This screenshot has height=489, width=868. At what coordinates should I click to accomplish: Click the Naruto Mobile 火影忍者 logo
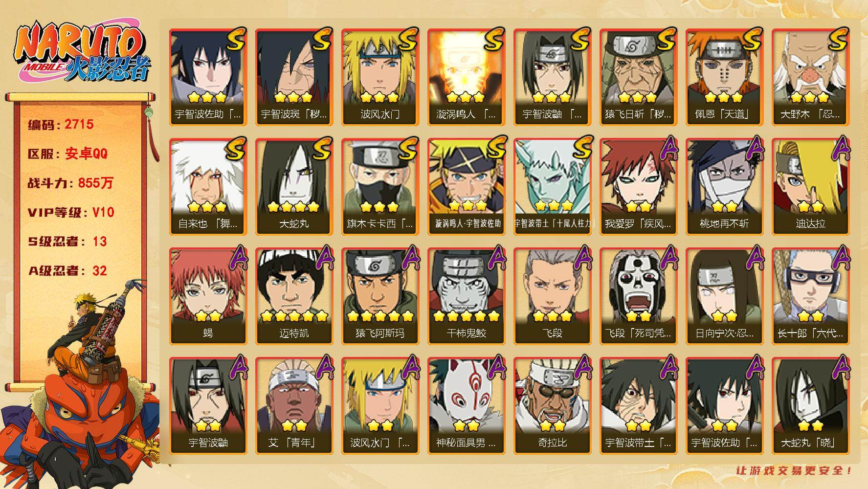coord(82,52)
